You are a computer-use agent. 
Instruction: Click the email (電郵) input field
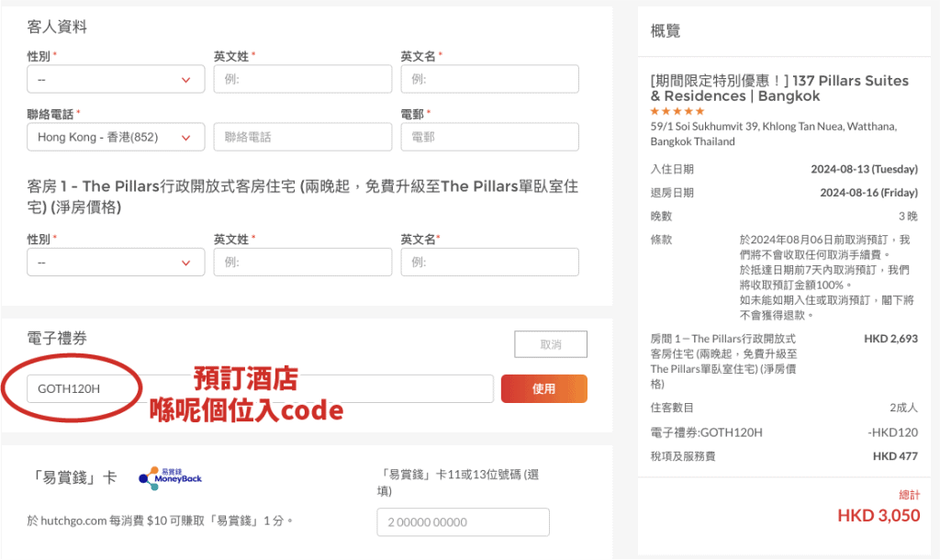[489, 137]
